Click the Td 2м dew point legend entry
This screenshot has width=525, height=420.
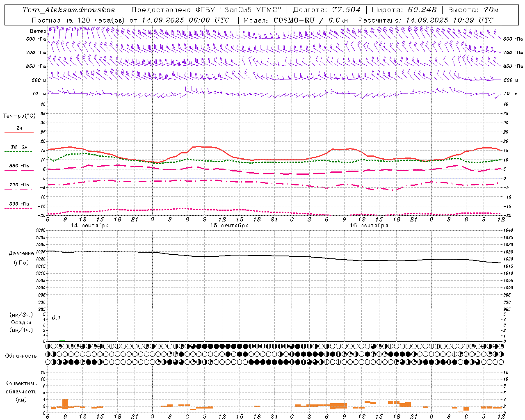[x=19, y=147]
